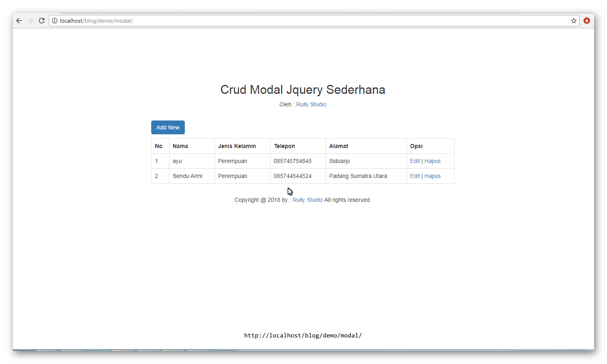Viewport: 607px width, 364px height.
Task: Edit the record for ayu
Action: tap(415, 161)
